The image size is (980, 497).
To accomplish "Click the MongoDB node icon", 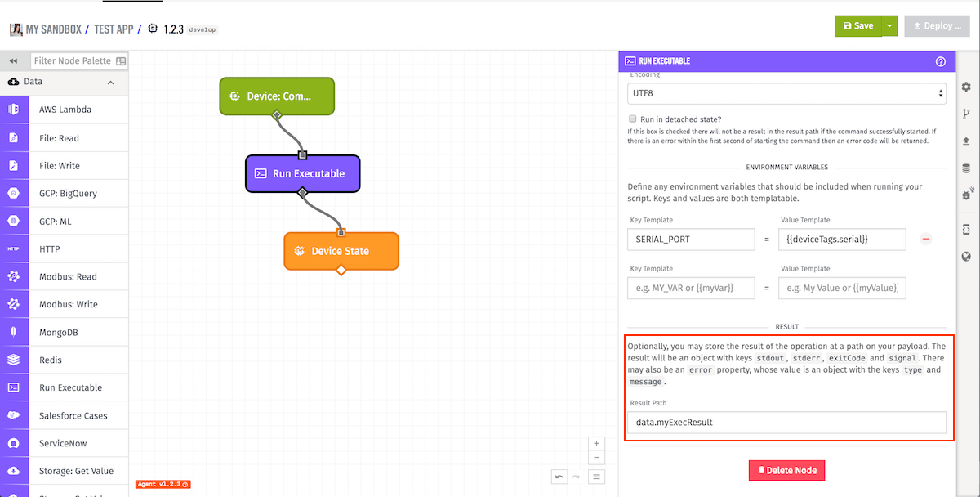I will tap(14, 332).
